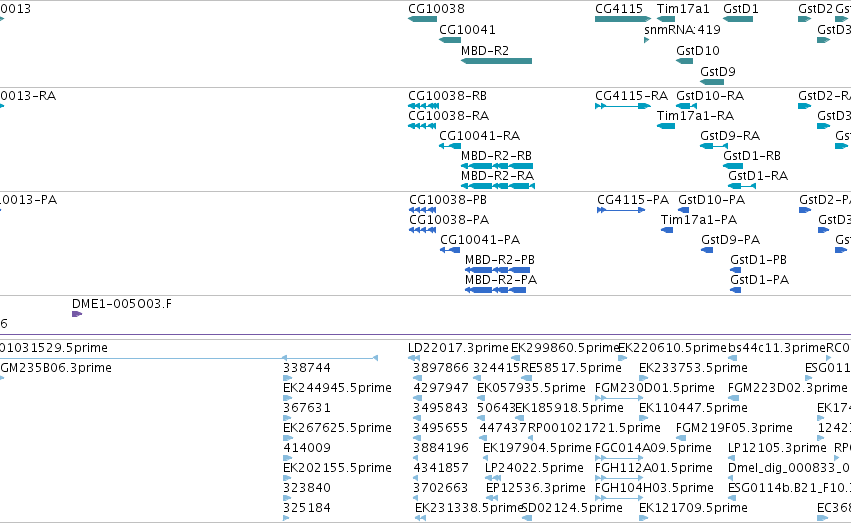Click the MBD-R2-RA transcript label
Viewport: 851px width, 523px height.
[x=497, y=176]
